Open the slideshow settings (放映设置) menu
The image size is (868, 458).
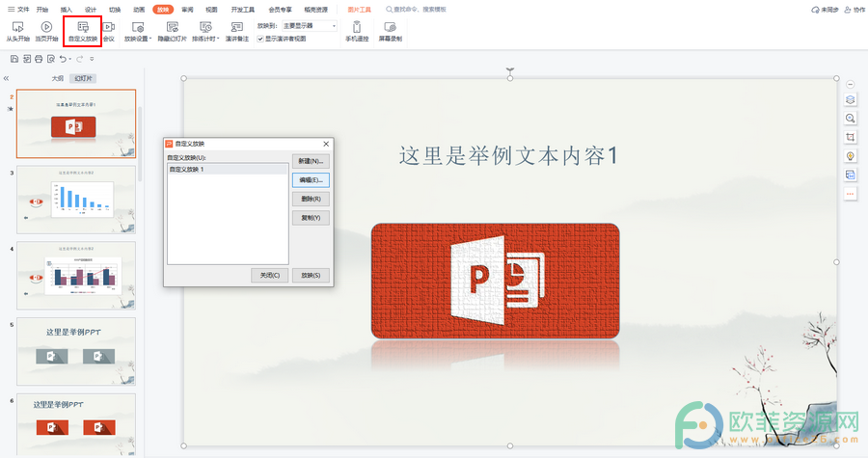[x=138, y=32]
